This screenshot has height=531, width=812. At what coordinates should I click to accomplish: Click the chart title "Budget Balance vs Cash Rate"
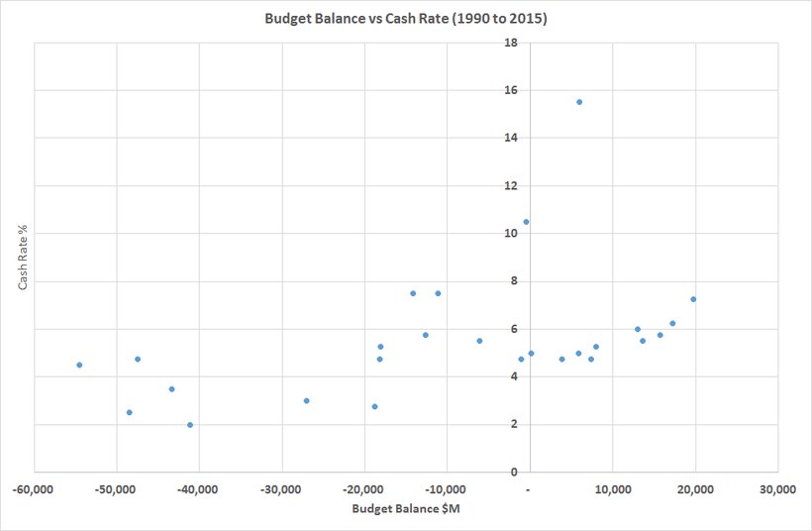[x=406, y=19]
